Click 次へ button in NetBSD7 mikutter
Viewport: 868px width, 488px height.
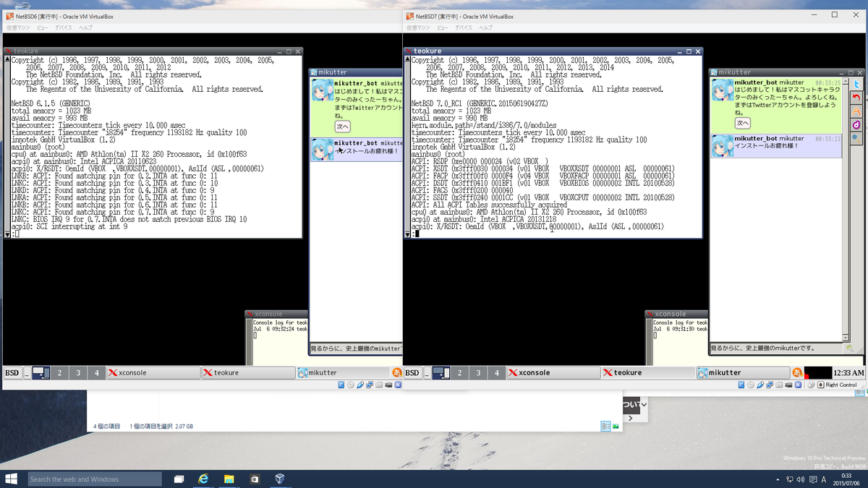[x=742, y=124]
